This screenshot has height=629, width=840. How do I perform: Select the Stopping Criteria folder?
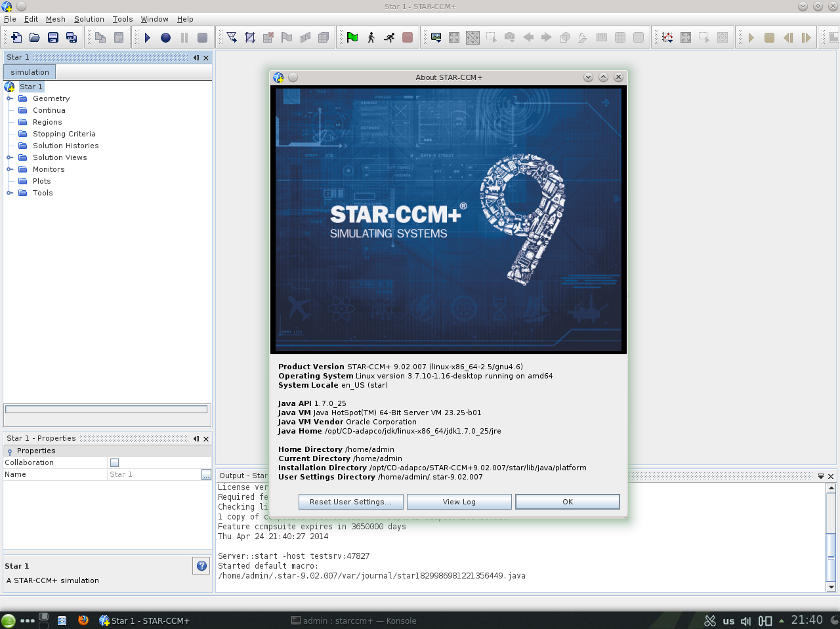coord(64,134)
